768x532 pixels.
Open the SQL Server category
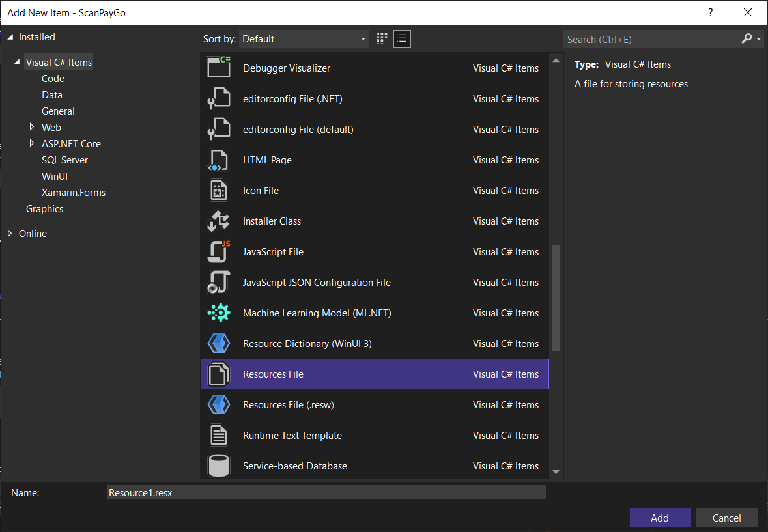(x=64, y=160)
